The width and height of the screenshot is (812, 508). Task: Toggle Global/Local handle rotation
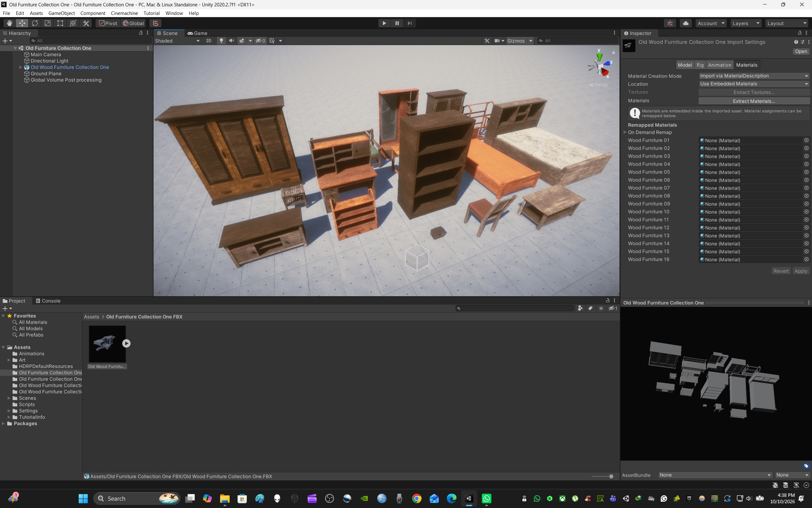click(133, 23)
